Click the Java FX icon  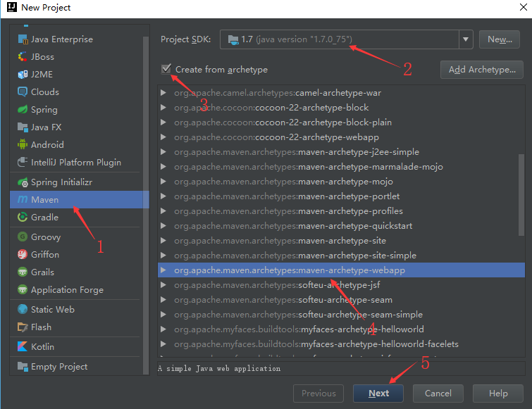point(23,127)
